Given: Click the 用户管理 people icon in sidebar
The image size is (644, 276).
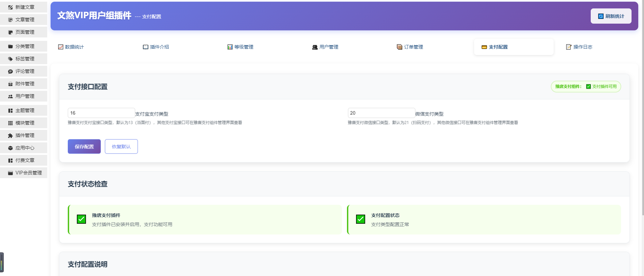Looking at the screenshot, I should click(10, 96).
